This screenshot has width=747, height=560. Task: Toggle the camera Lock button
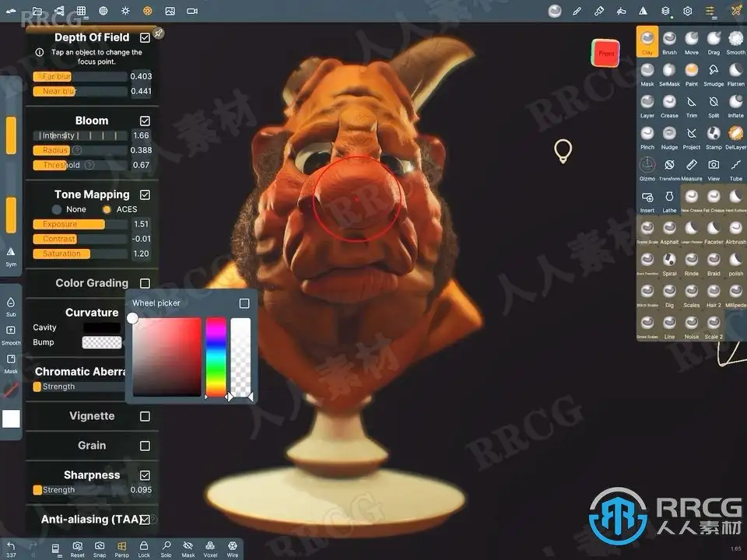(x=144, y=548)
